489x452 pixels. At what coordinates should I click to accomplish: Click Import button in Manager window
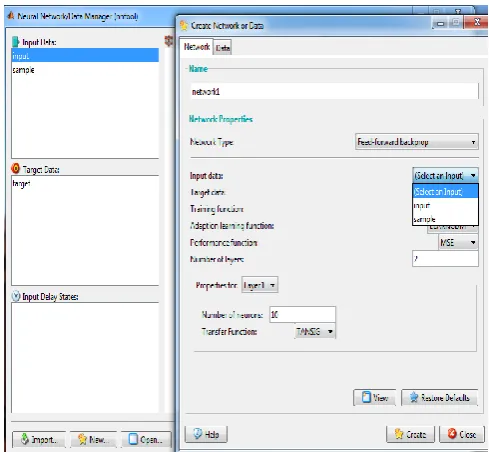click(x=39, y=439)
